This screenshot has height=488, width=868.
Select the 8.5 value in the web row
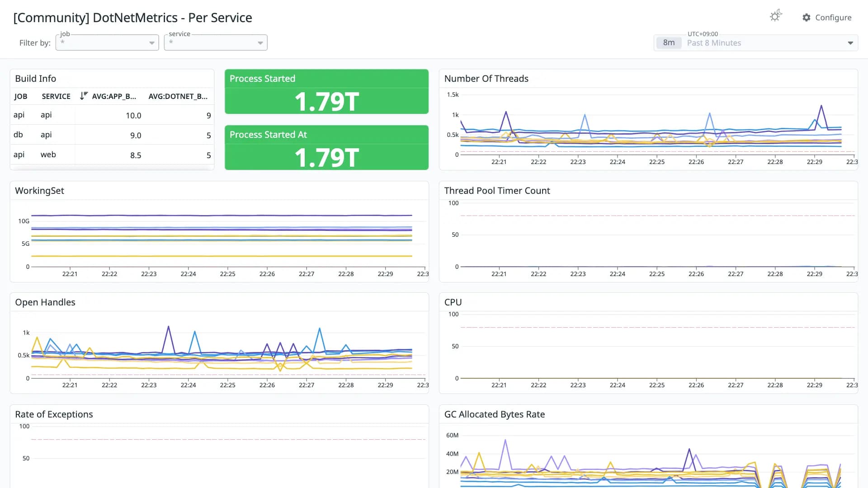[x=136, y=155]
